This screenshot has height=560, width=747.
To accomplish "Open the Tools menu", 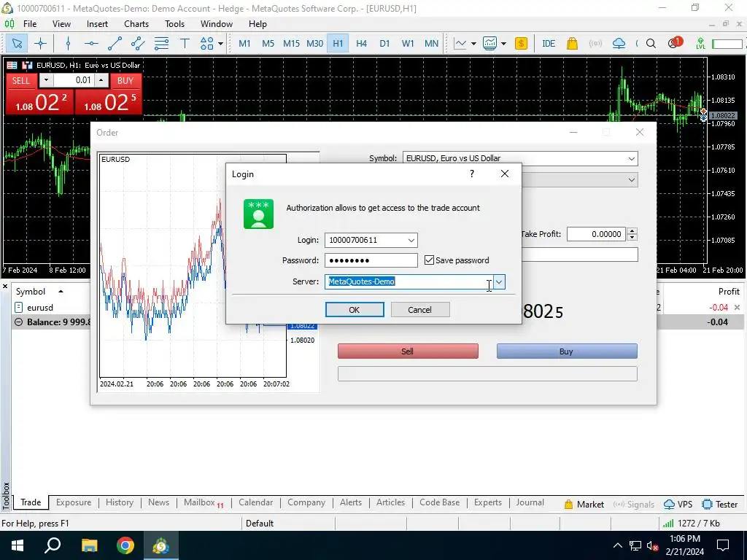I will [174, 24].
